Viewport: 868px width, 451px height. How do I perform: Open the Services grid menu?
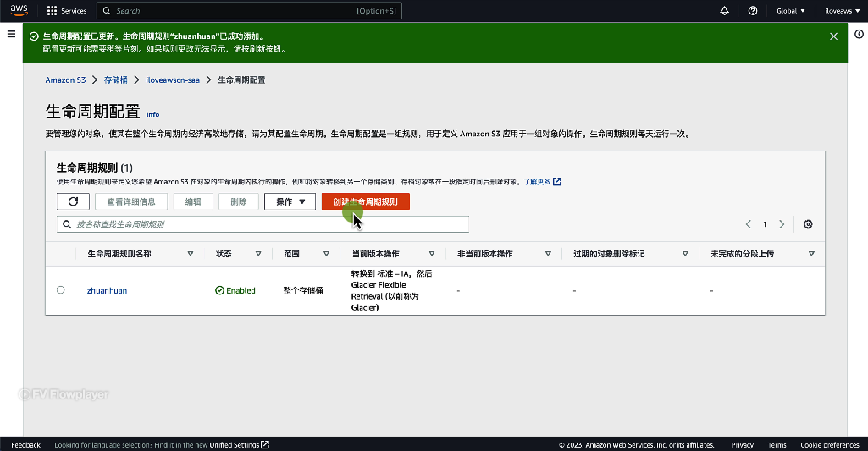coord(66,10)
